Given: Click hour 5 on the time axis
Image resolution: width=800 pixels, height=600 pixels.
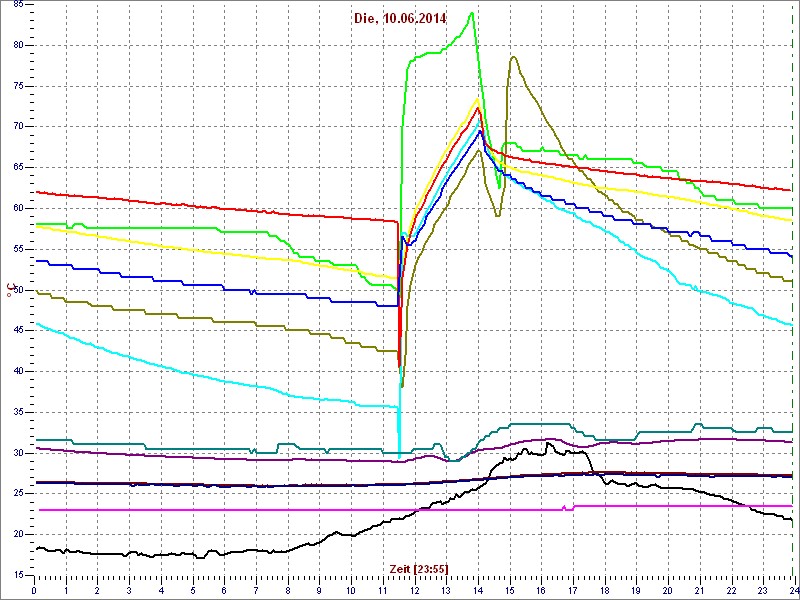Looking at the screenshot, I should 193,590.
